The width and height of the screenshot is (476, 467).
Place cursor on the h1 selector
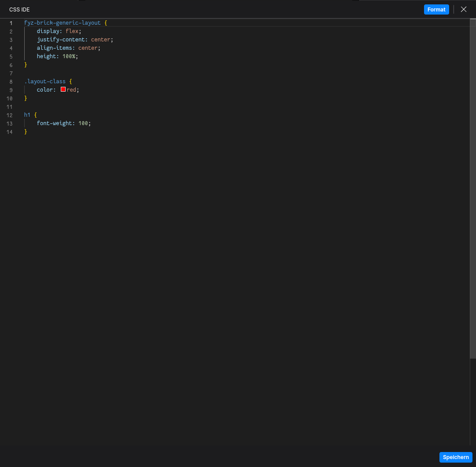click(x=27, y=115)
